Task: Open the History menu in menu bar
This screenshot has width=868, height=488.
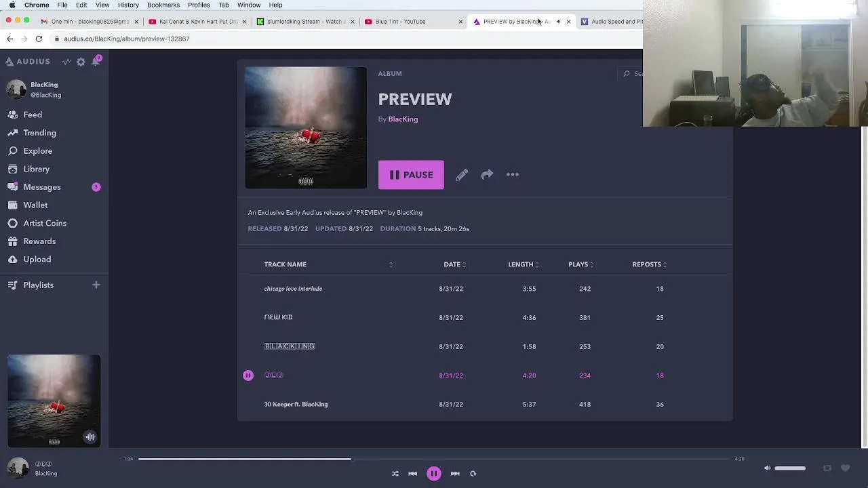Action: click(128, 5)
